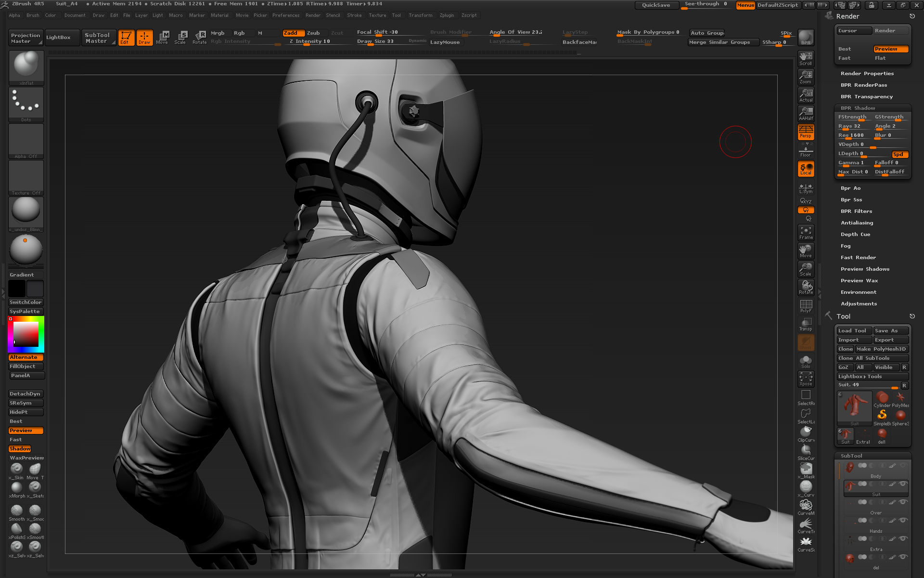This screenshot has height=578, width=924.
Task: Open the Transform menu
Action: [420, 15]
